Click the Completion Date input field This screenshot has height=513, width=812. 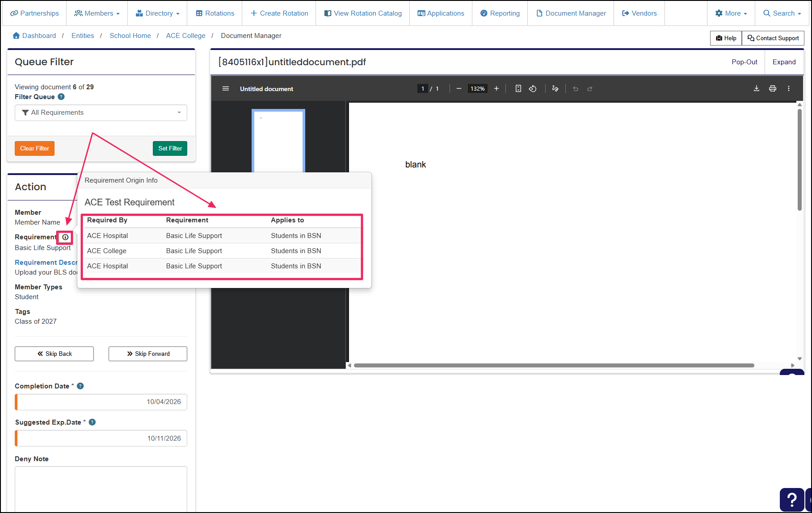click(x=101, y=402)
